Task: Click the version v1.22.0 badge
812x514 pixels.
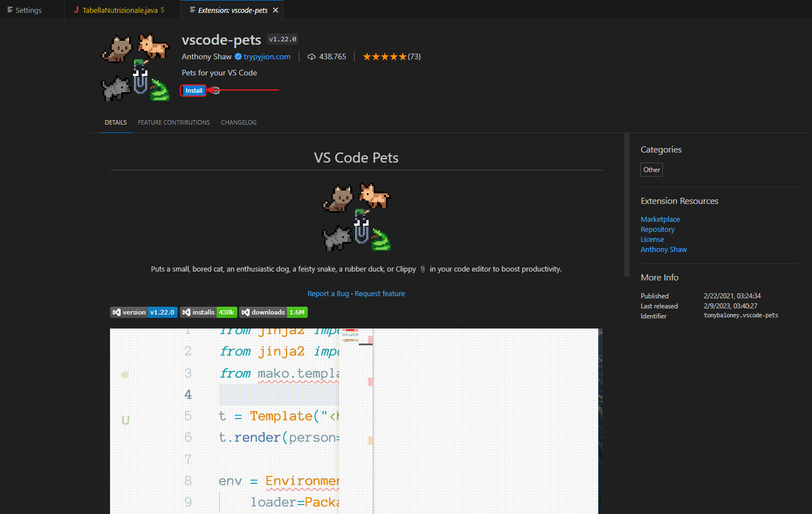Action: pos(144,312)
